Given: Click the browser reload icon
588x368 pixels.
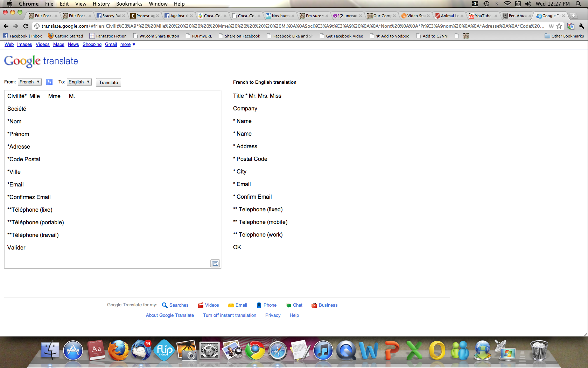Looking at the screenshot, I should coord(26,26).
